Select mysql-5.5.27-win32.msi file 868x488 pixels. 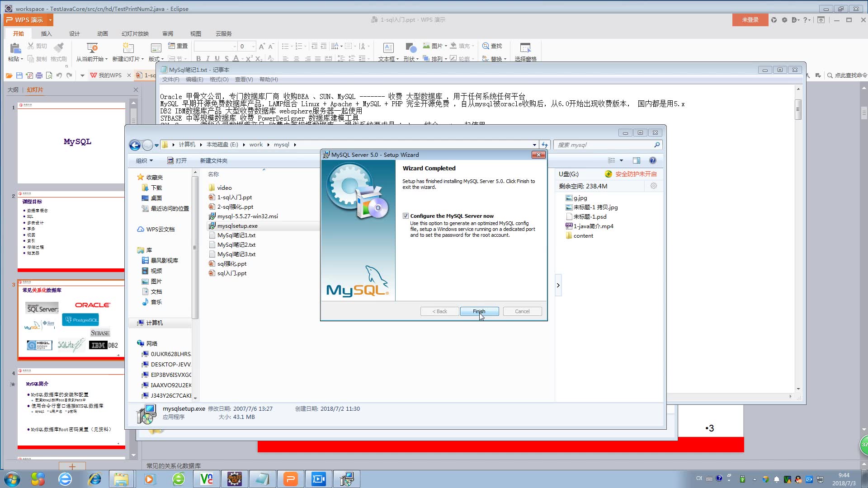coord(247,216)
